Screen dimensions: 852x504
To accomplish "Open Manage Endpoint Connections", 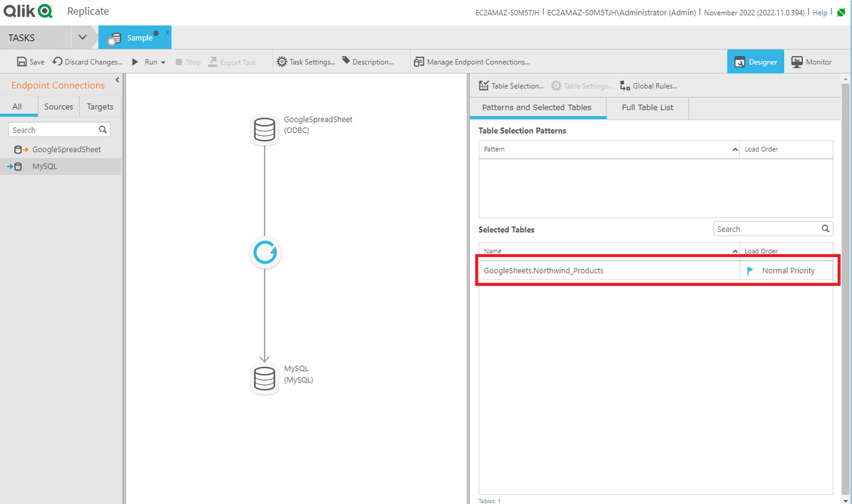I will click(x=471, y=62).
